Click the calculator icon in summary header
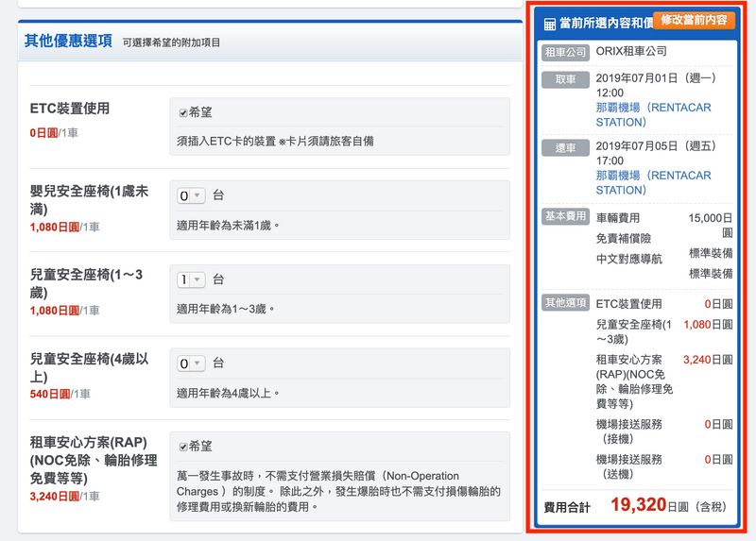The image size is (756, 541). 550,25
